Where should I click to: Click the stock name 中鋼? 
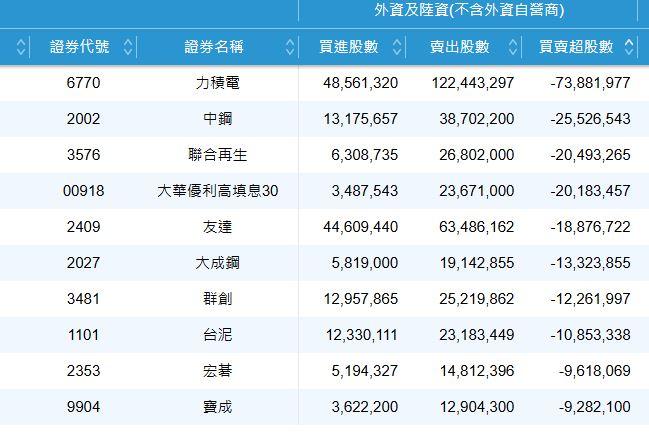point(218,119)
